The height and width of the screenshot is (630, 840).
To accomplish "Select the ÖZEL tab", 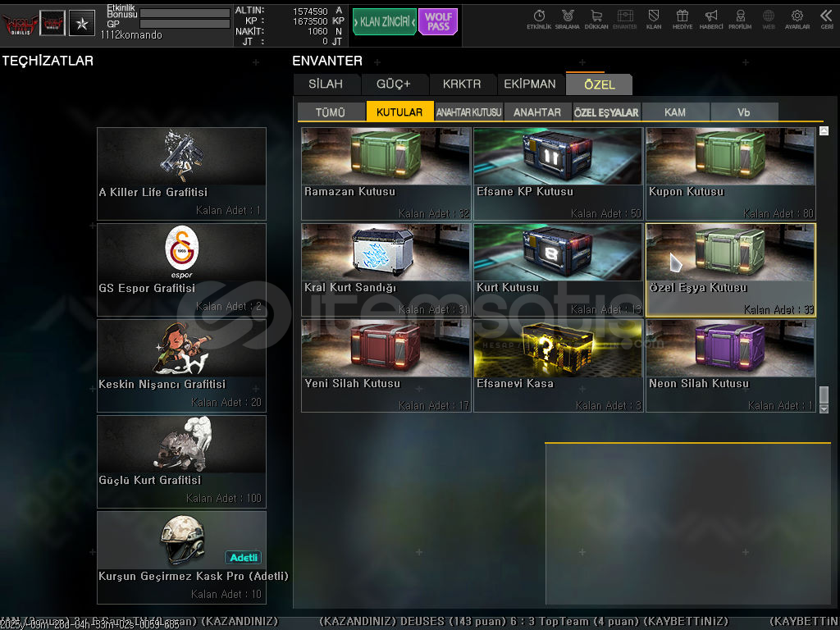I will pos(600,84).
